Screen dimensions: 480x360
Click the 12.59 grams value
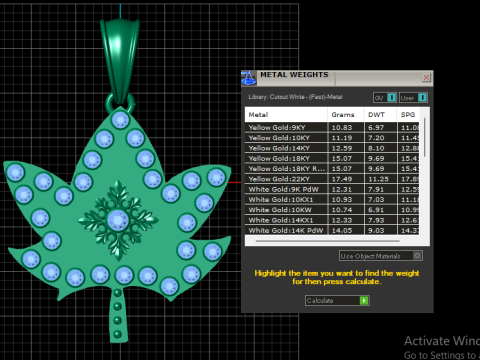point(342,148)
